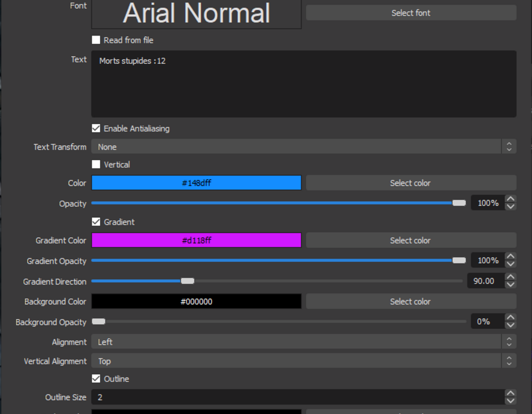Image resolution: width=532 pixels, height=414 pixels.
Task: Choose Select color for text Color
Action: click(411, 183)
